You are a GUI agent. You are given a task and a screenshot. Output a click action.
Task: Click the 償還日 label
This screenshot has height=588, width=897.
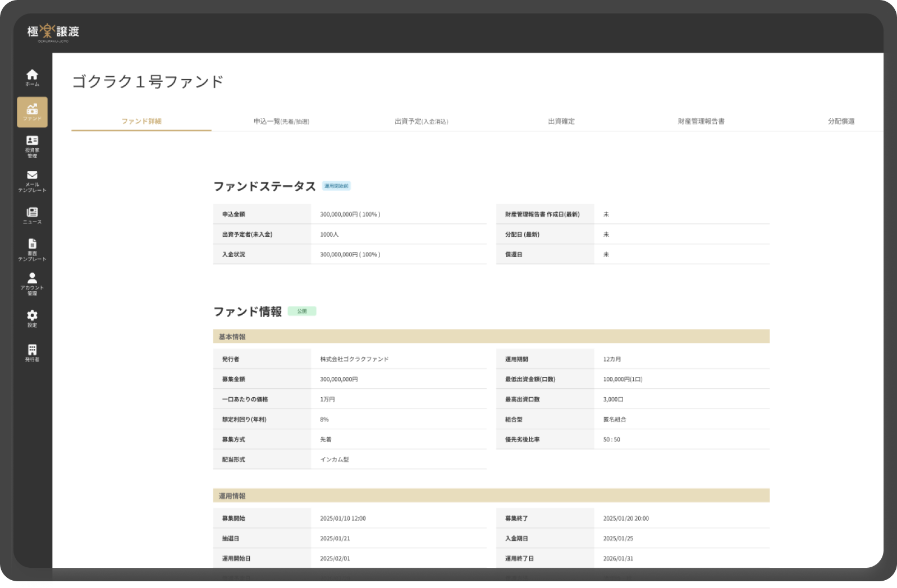(514, 255)
